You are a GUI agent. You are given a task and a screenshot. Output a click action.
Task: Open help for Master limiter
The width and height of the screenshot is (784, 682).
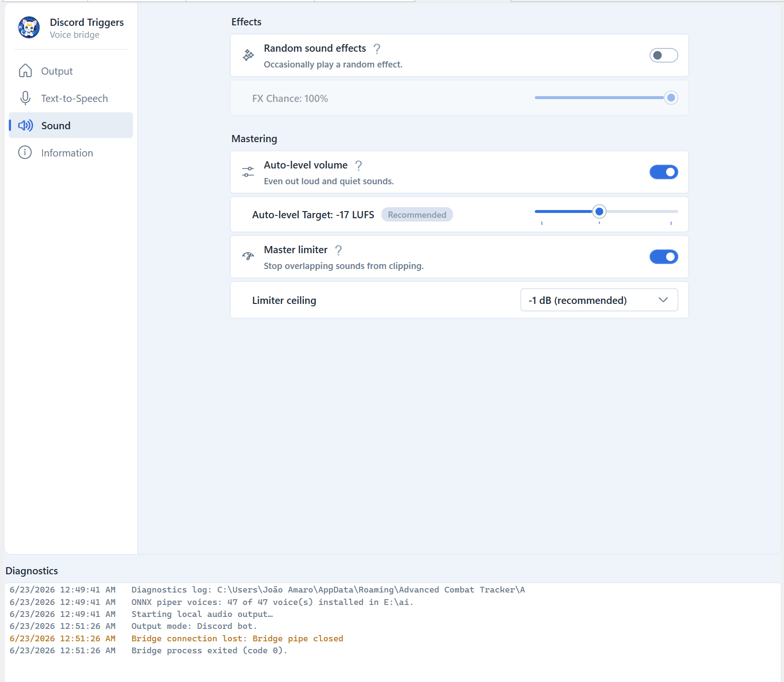coord(339,250)
